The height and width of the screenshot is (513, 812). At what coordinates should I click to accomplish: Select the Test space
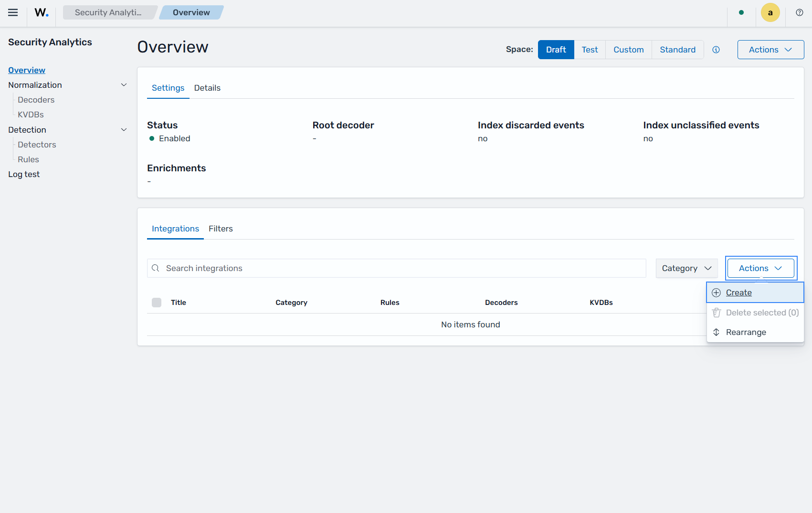tap(590, 50)
